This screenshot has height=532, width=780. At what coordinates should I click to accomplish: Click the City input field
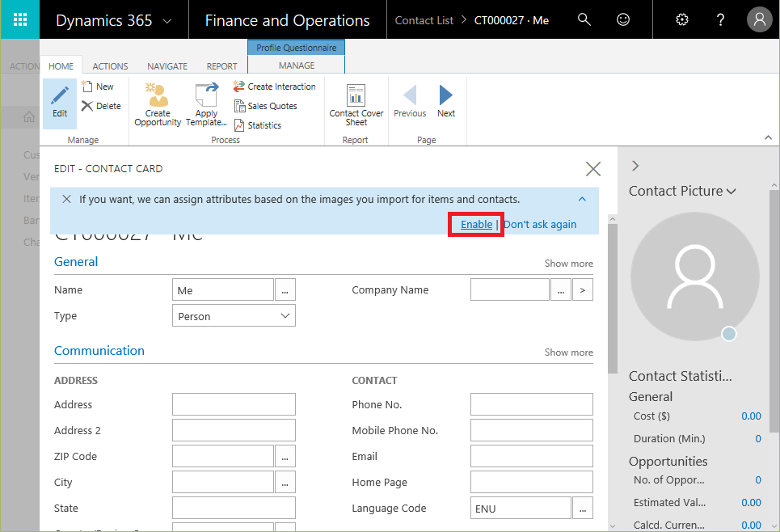pyautogui.click(x=223, y=482)
